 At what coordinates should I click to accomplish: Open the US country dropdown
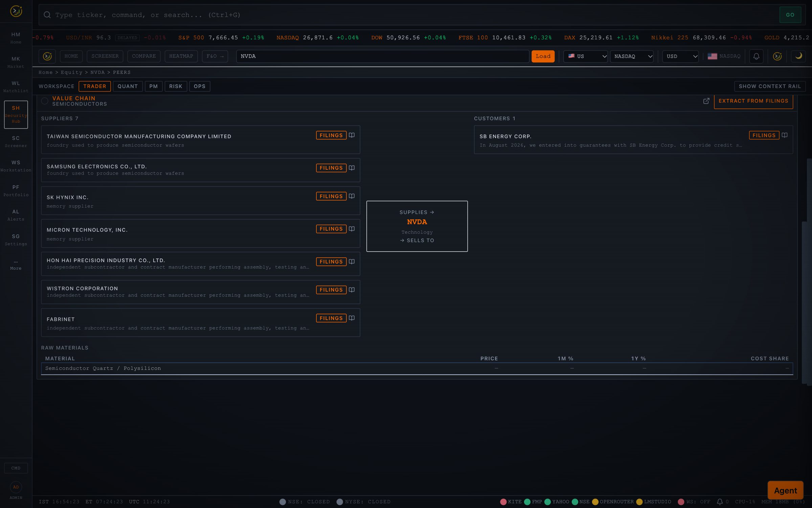(x=586, y=56)
